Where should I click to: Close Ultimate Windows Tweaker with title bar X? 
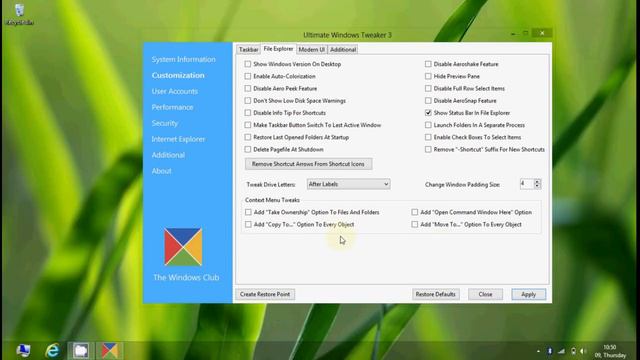click(x=542, y=33)
